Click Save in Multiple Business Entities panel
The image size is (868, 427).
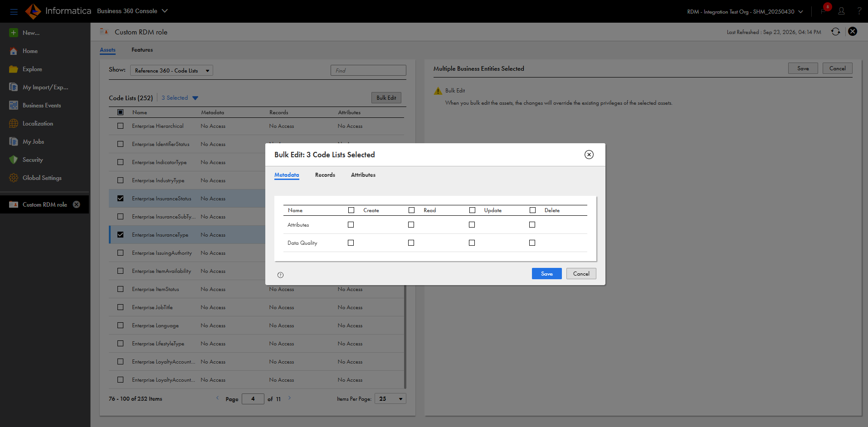(x=803, y=68)
